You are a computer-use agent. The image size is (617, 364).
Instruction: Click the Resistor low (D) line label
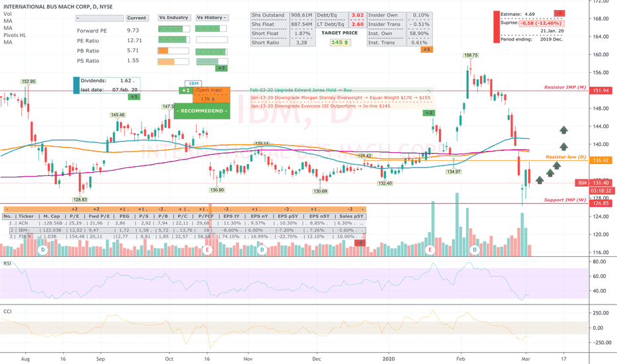tap(566, 157)
